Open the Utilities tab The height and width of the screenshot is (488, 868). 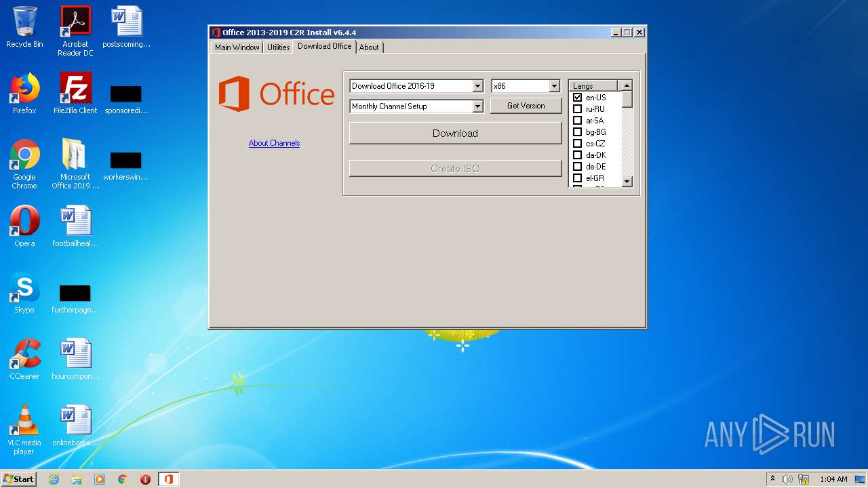278,47
